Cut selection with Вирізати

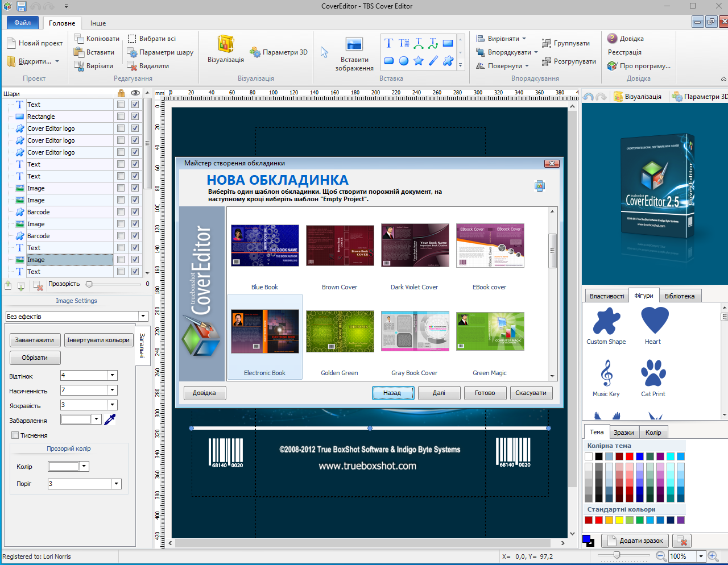[94, 66]
